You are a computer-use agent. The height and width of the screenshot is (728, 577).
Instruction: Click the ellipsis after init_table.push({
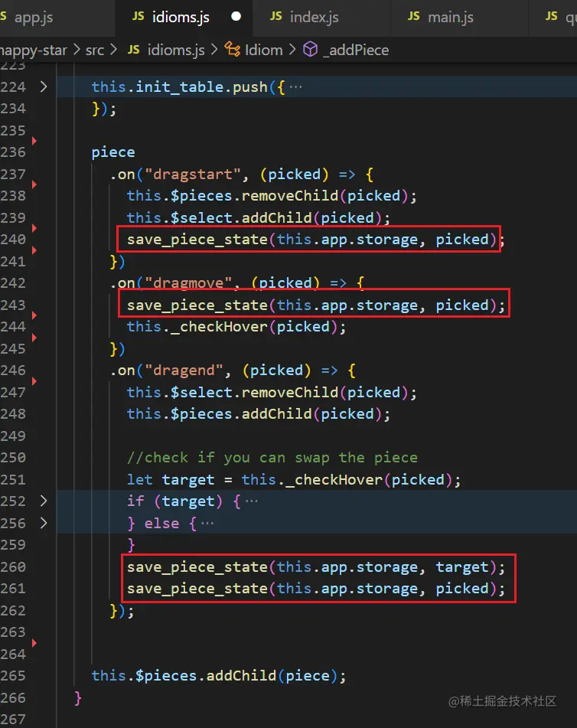295,87
